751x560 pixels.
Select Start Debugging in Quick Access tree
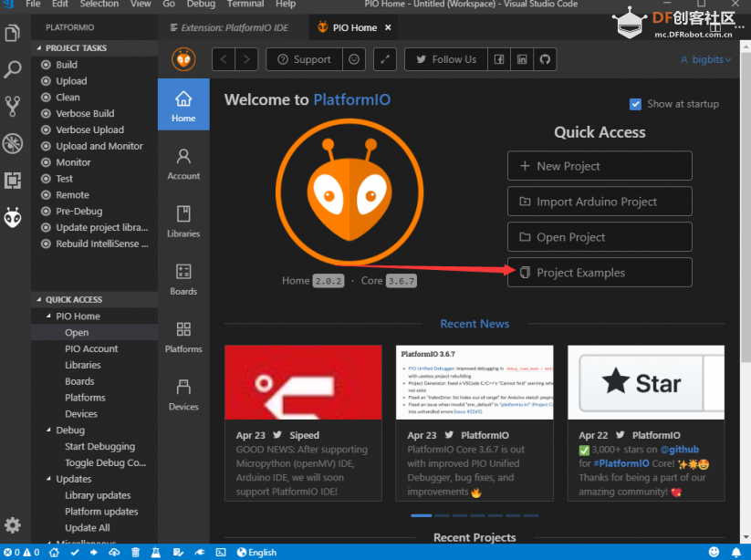pyautogui.click(x=94, y=447)
